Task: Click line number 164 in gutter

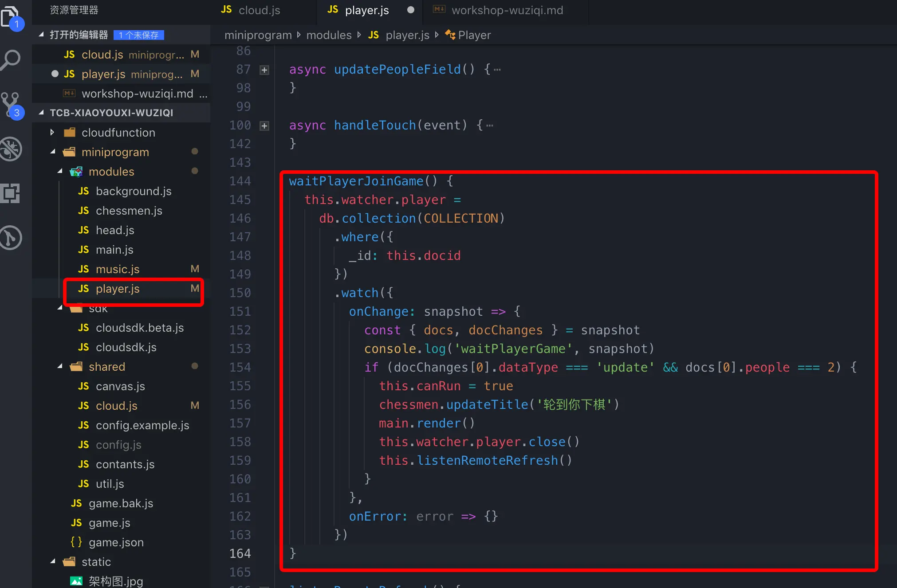Action: coord(240,553)
